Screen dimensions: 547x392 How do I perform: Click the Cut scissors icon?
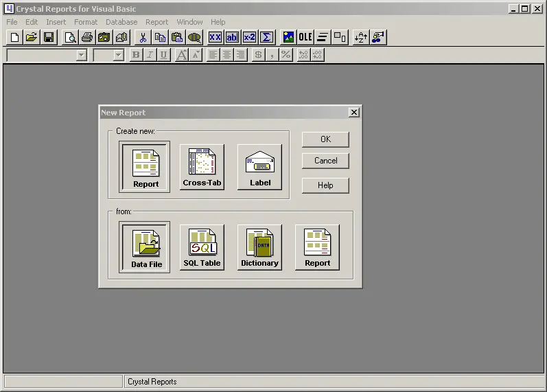click(143, 37)
